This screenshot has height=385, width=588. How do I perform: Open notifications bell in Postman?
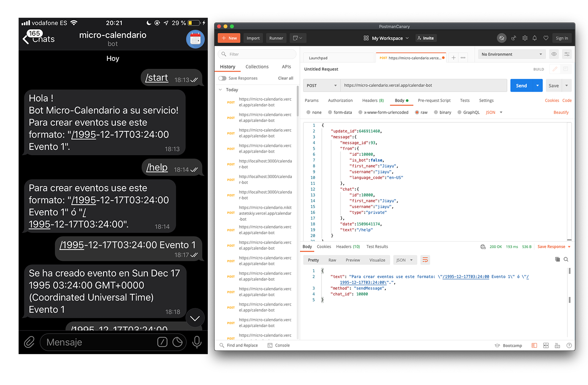click(535, 38)
